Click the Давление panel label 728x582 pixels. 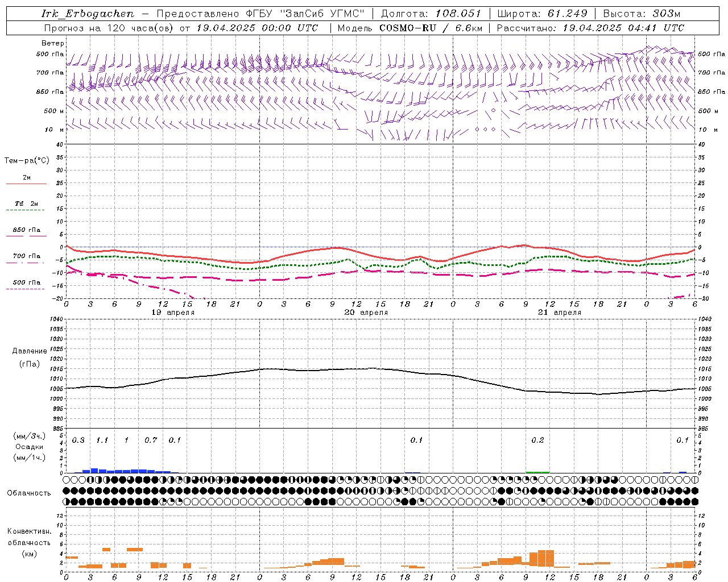(x=30, y=351)
